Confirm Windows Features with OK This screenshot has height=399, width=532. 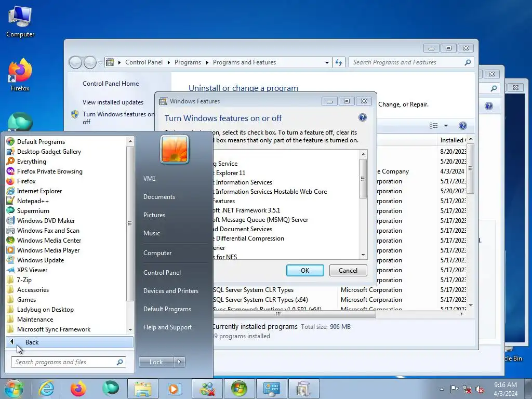pos(305,270)
